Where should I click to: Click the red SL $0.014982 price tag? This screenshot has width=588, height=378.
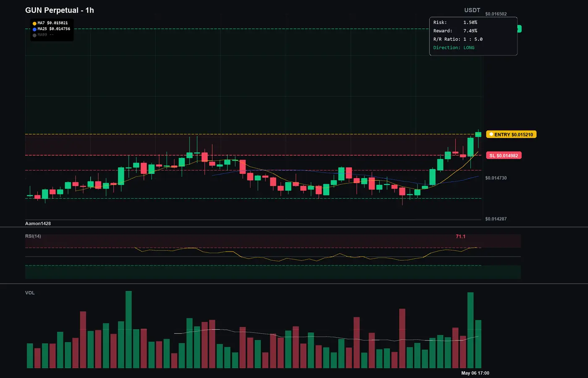click(x=504, y=155)
